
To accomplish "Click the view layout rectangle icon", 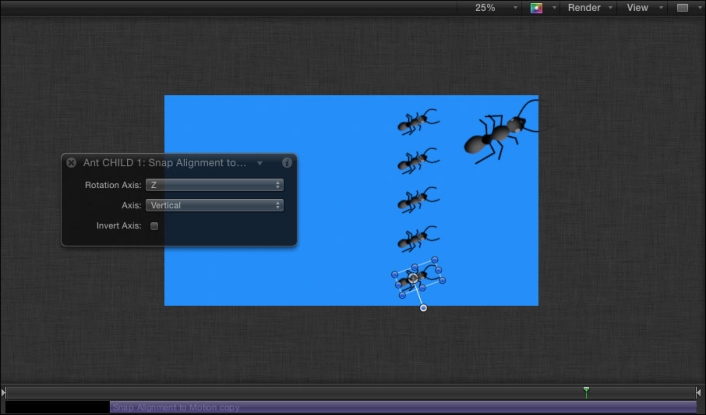I will tap(682, 8).
